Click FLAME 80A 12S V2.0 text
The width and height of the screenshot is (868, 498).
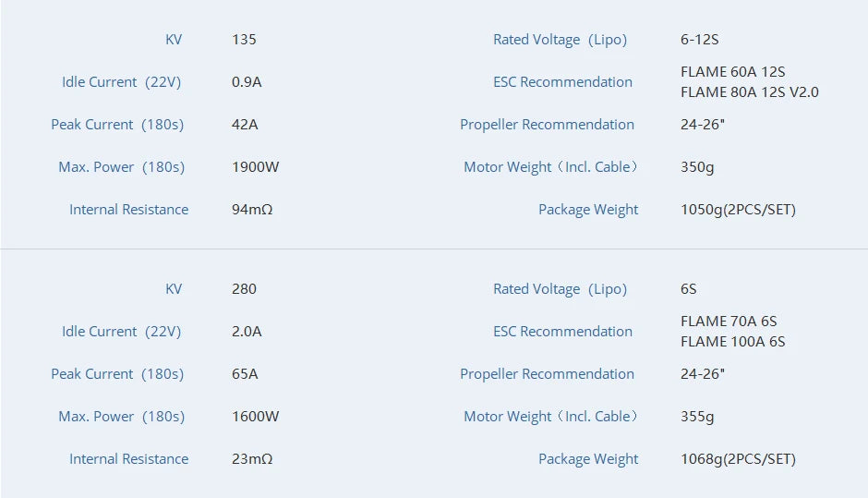click(749, 92)
